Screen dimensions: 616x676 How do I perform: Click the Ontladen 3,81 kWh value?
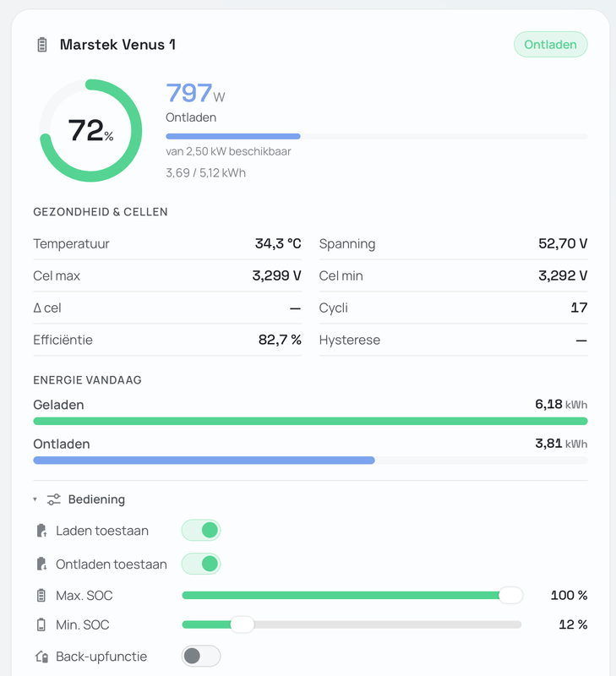[561, 444]
